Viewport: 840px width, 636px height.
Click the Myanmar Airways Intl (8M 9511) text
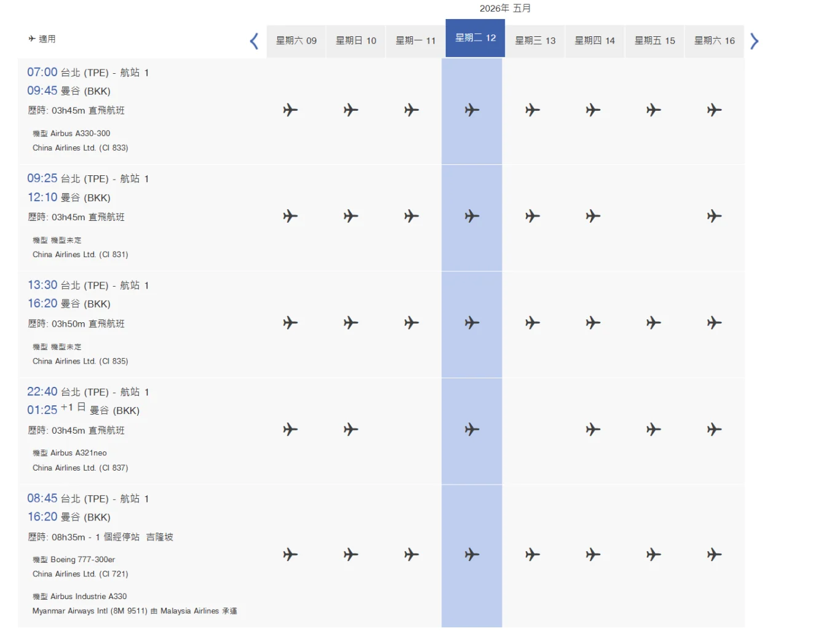click(90, 611)
